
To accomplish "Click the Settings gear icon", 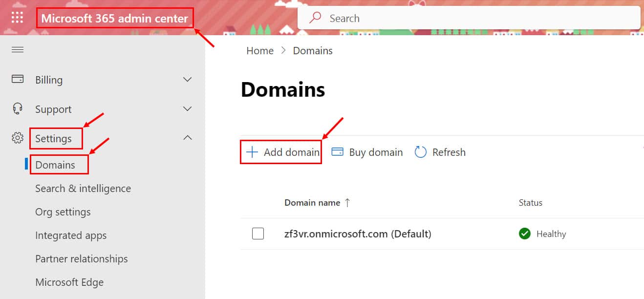I will (18, 138).
